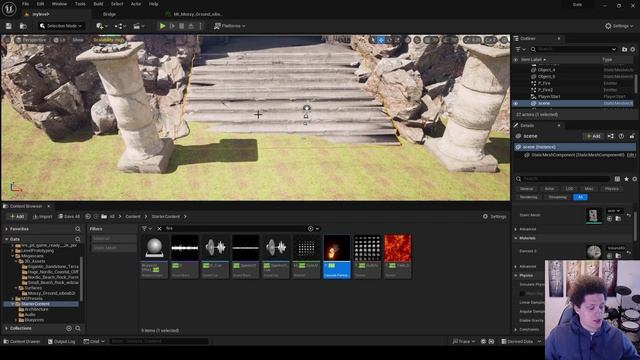Open the viewport options hamburger menu
Viewport: 640px width, 360px height.
pyautogui.click(x=7, y=40)
